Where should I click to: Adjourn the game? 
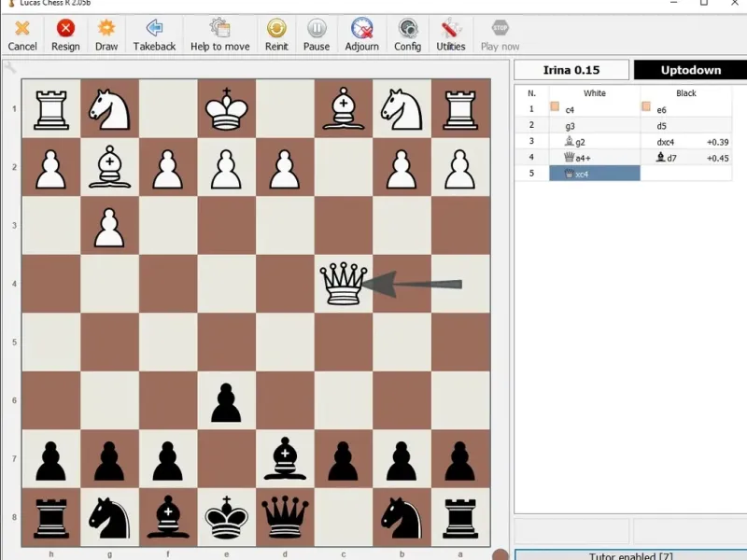coord(362,35)
